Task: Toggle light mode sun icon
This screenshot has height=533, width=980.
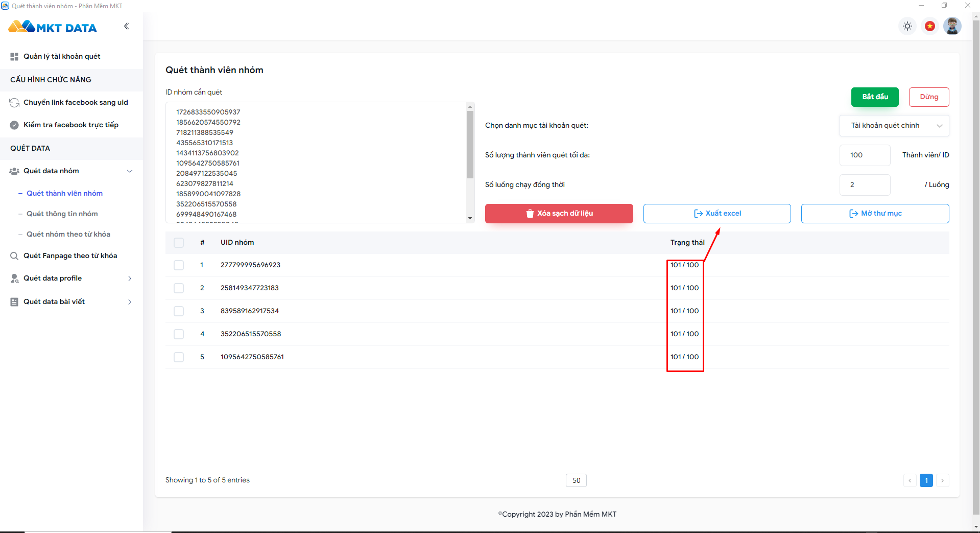Action: [907, 26]
